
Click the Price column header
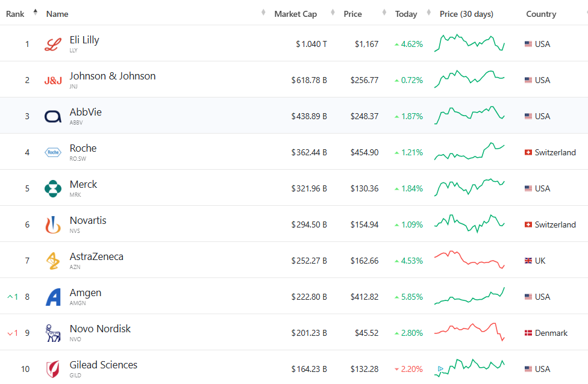coord(352,14)
